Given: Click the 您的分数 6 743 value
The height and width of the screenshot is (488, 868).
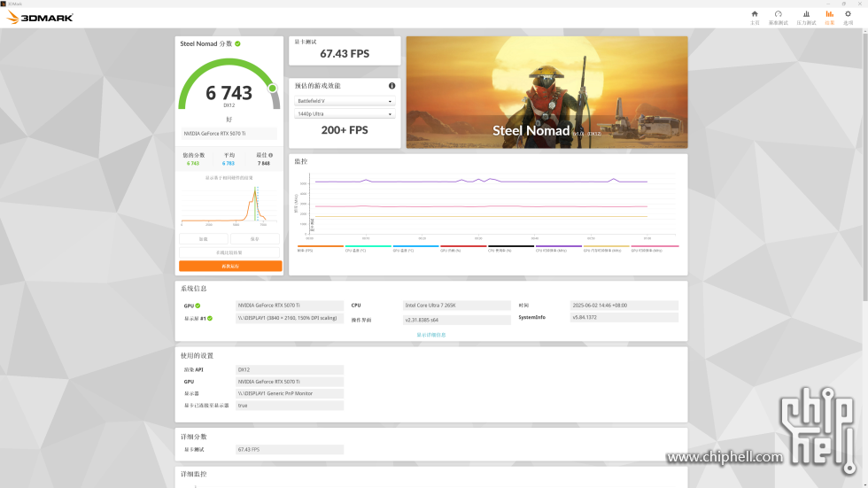Looking at the screenshot, I should pyautogui.click(x=193, y=163).
